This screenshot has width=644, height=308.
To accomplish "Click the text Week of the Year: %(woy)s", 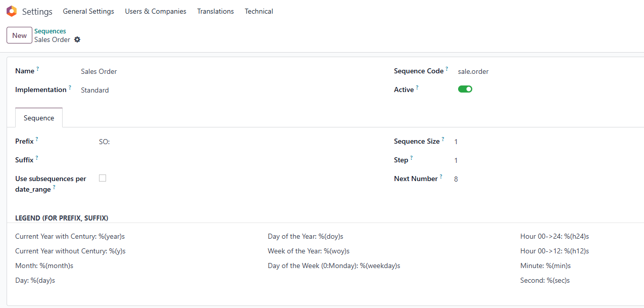I will (x=309, y=251).
